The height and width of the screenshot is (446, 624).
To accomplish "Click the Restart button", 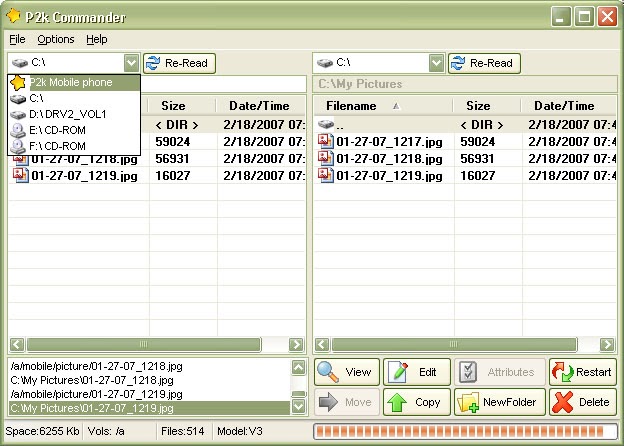I will tap(583, 372).
